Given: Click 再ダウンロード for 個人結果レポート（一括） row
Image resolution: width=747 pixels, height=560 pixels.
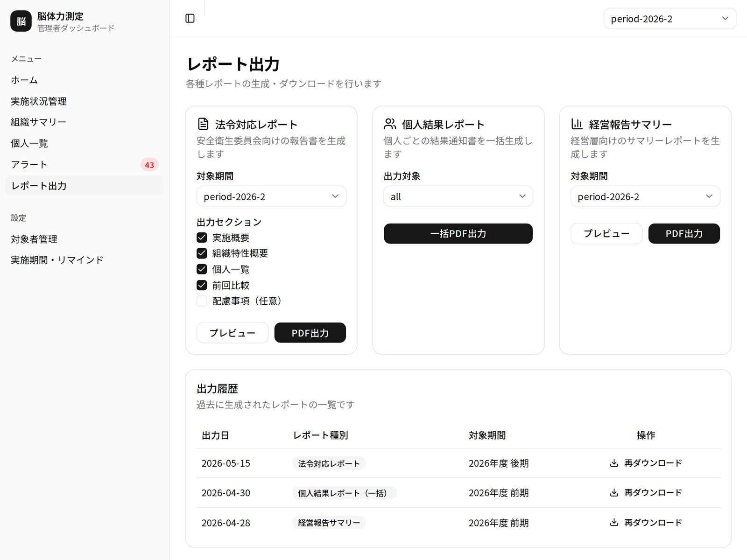Looking at the screenshot, I should pyautogui.click(x=646, y=493).
